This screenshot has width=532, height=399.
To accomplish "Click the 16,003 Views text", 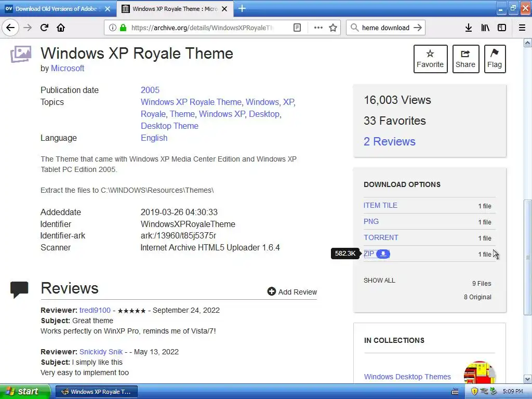I will point(397,100).
